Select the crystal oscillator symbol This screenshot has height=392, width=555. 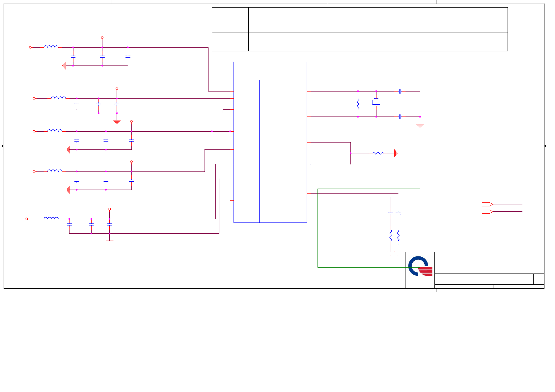tap(376, 102)
